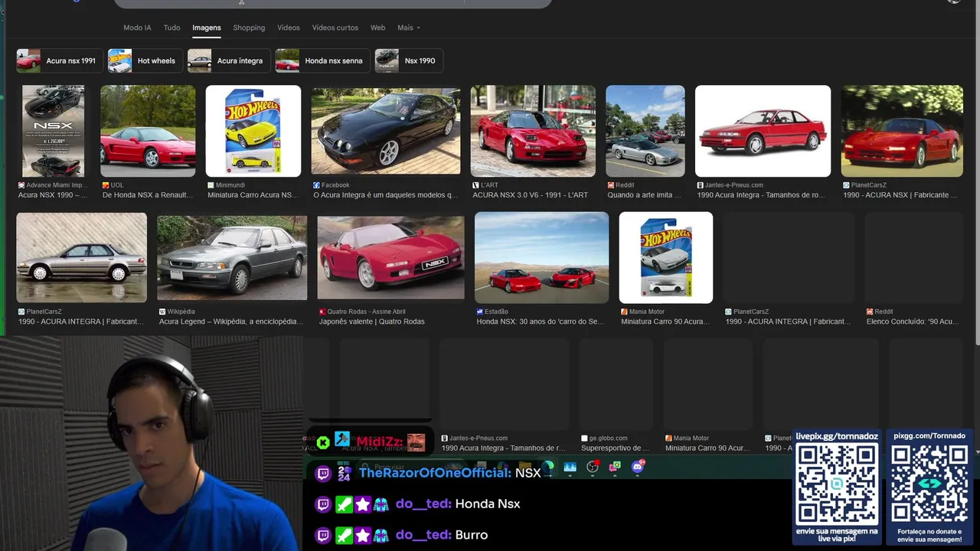
Task: Click the Jantes-e-Pneus.com favicon in top row
Action: click(700, 185)
